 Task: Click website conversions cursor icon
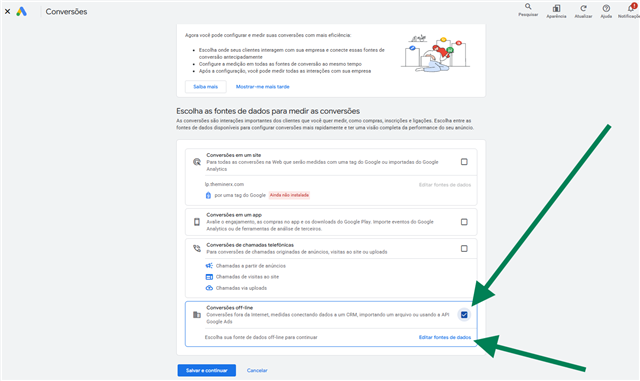(197, 162)
